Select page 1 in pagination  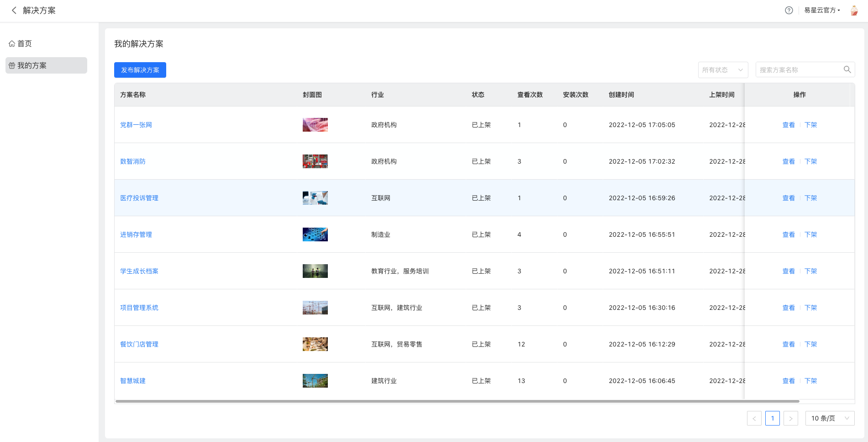(773, 418)
